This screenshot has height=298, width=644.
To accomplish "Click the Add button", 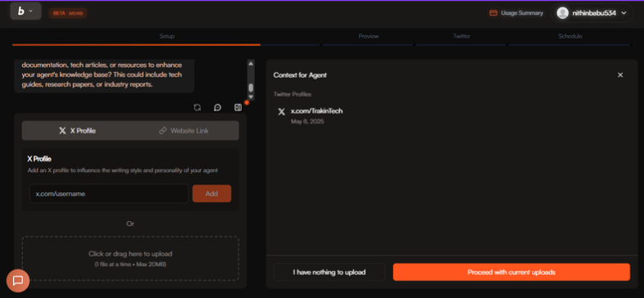I will (x=211, y=193).
